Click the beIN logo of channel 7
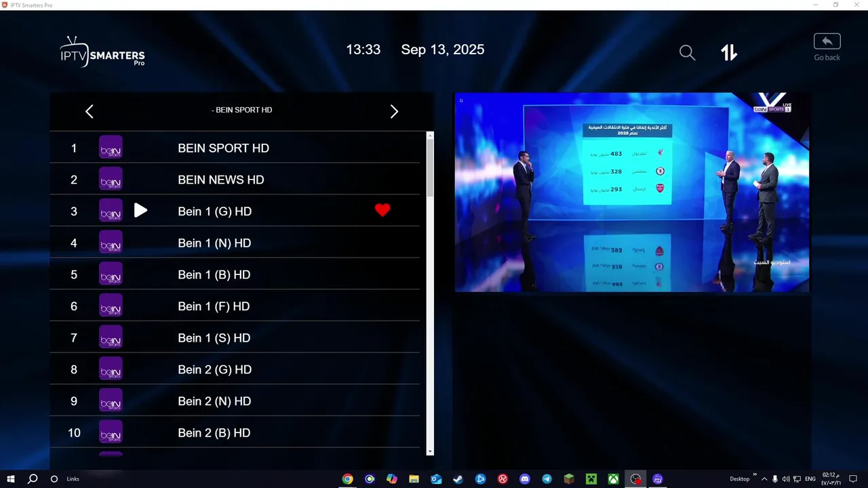This screenshot has width=868, height=488. [x=111, y=337]
